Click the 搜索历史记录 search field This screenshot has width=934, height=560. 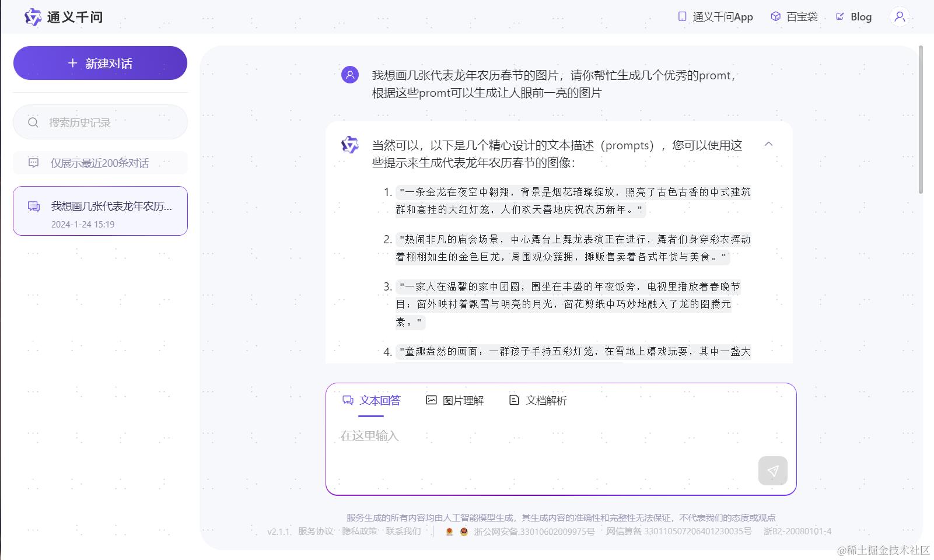[100, 122]
